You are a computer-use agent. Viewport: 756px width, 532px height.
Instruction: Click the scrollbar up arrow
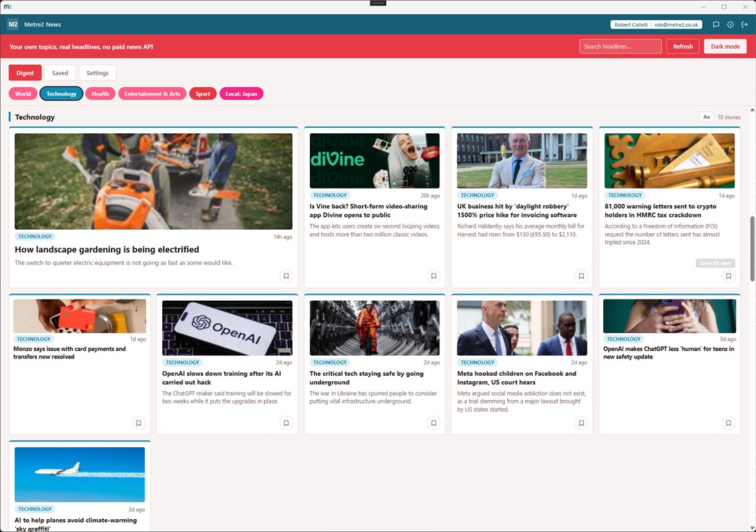tap(752, 110)
